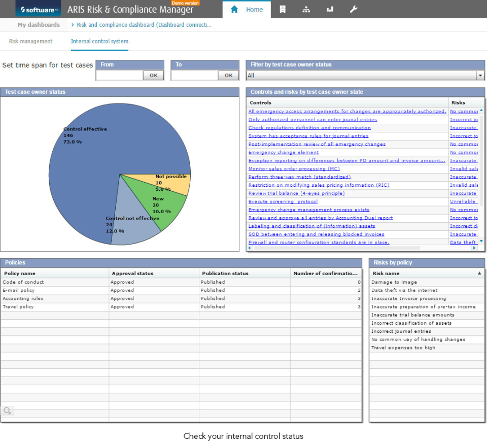
Task: Click the magnifier icon below Policies table
Action: pos(7,410)
